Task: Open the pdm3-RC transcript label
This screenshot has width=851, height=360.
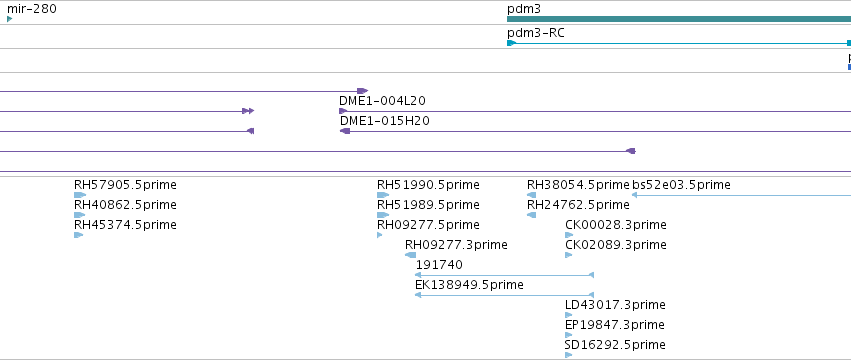Action: (535, 33)
